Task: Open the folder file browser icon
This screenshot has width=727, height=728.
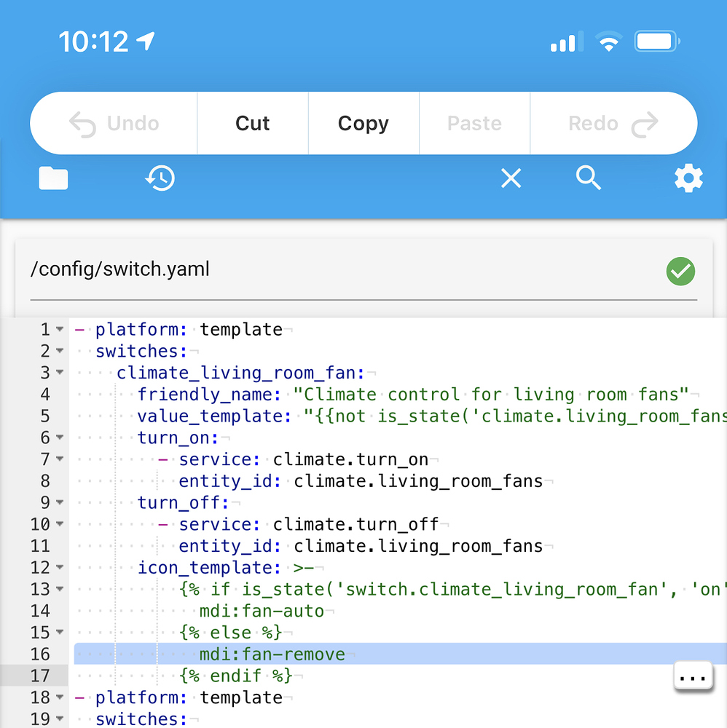Action: coord(53,178)
